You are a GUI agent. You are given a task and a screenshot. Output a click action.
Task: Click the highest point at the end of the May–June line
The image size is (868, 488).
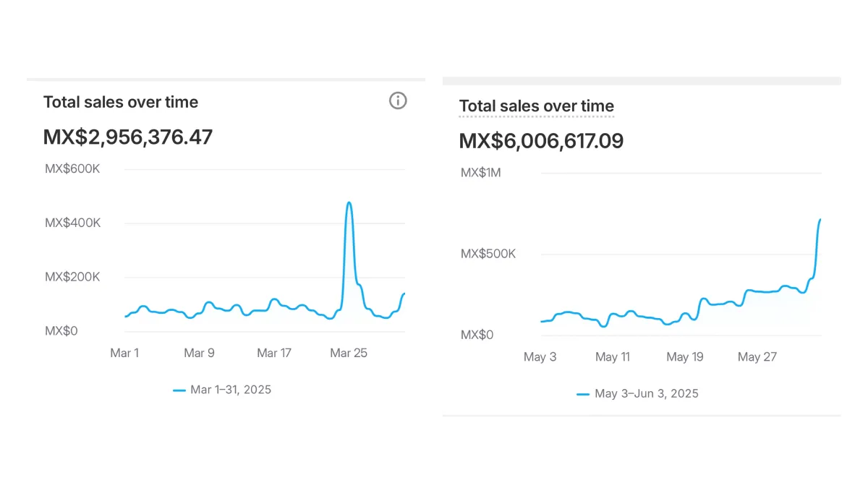[x=820, y=220]
